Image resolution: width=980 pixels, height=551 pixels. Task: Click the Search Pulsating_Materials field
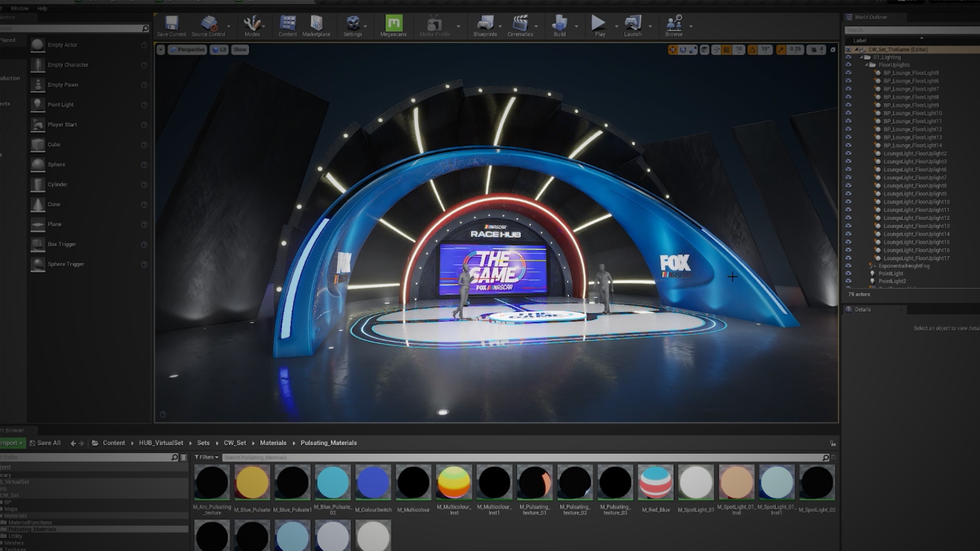click(x=522, y=458)
